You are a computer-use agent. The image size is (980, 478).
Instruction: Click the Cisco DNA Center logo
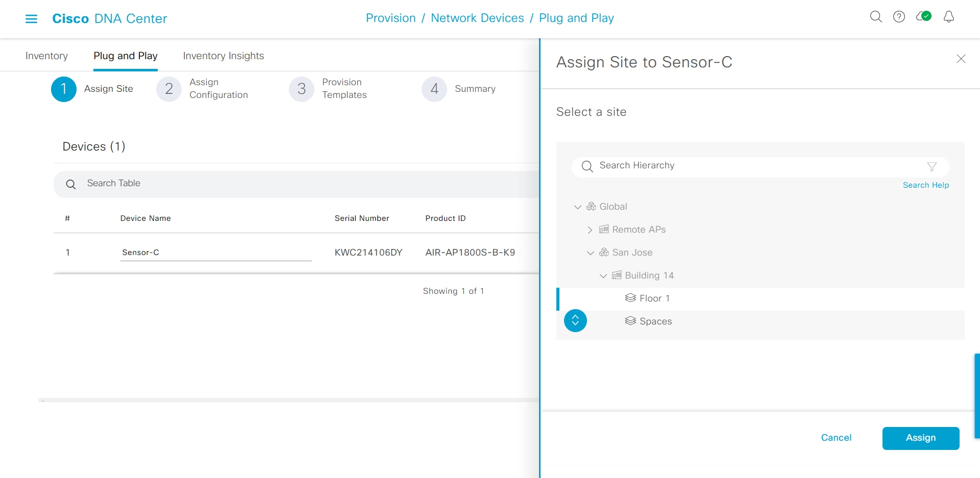(110, 19)
